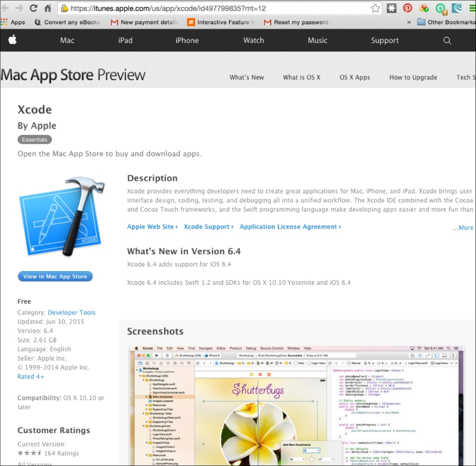Expand the description with ...More
Viewport: 476px width, 466px height.
pyautogui.click(x=463, y=228)
